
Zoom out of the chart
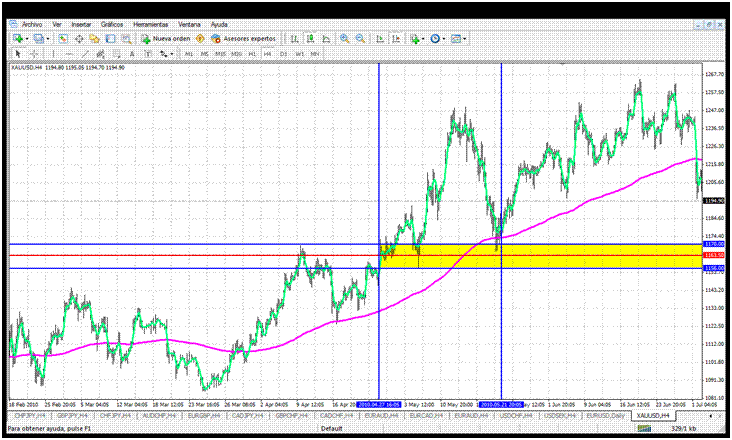click(x=360, y=39)
